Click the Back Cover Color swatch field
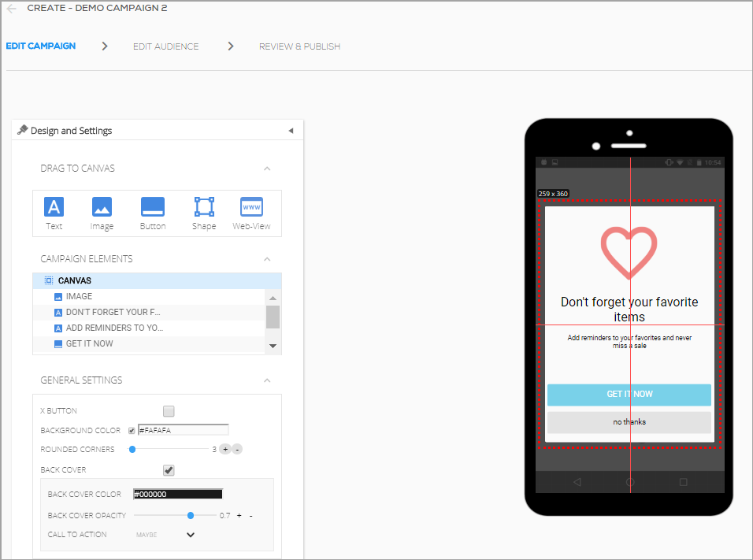Screen dimensions: 753x560 [178, 494]
